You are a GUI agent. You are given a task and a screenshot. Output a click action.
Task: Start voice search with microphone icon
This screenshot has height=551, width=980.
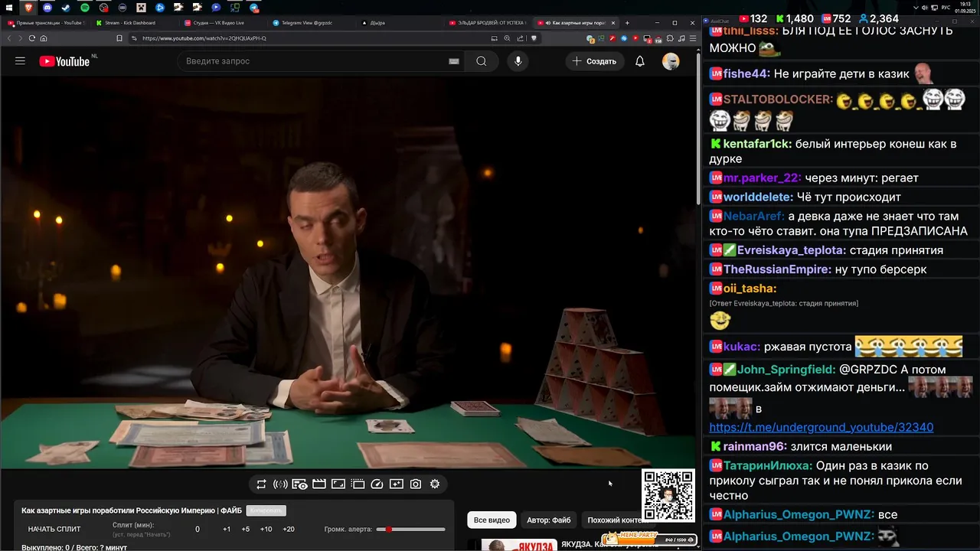[518, 61]
